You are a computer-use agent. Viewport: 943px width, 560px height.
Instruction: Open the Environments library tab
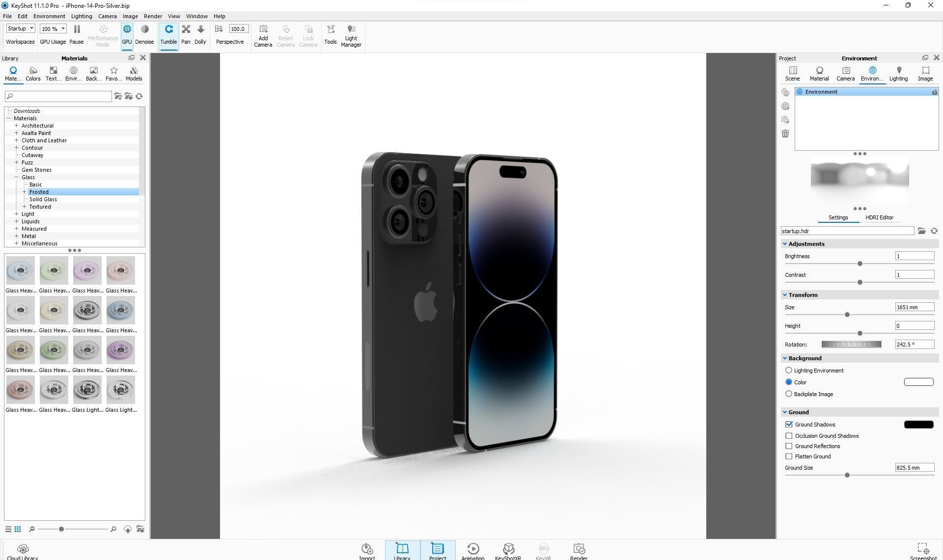[x=73, y=74]
